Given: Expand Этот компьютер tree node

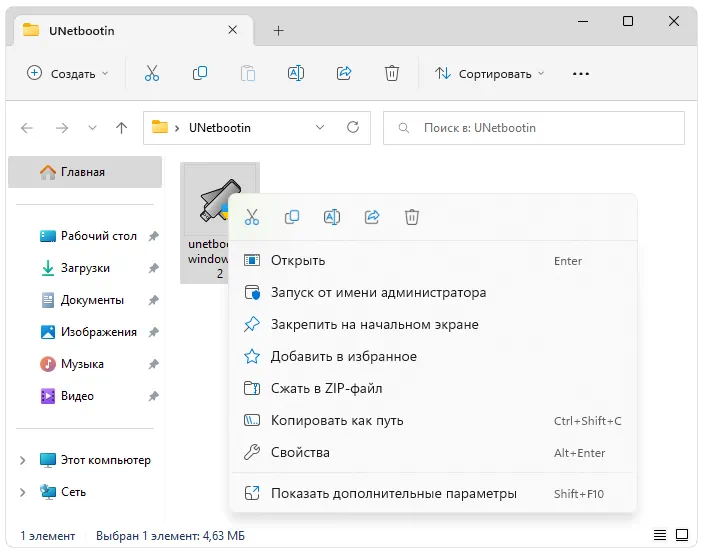Looking at the screenshot, I should point(22,460).
